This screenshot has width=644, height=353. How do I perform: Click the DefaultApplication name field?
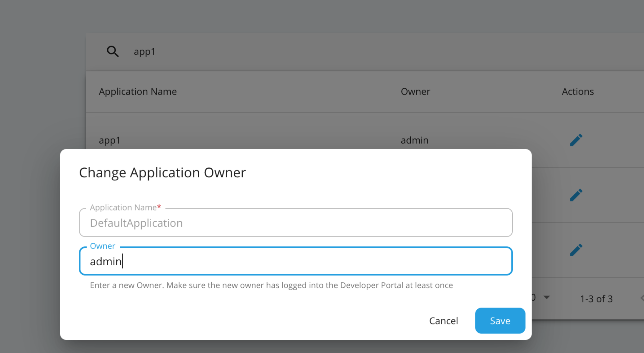click(295, 223)
